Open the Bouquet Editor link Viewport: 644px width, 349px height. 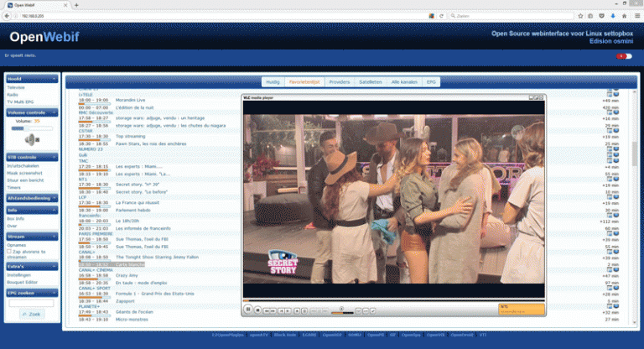[24, 280]
